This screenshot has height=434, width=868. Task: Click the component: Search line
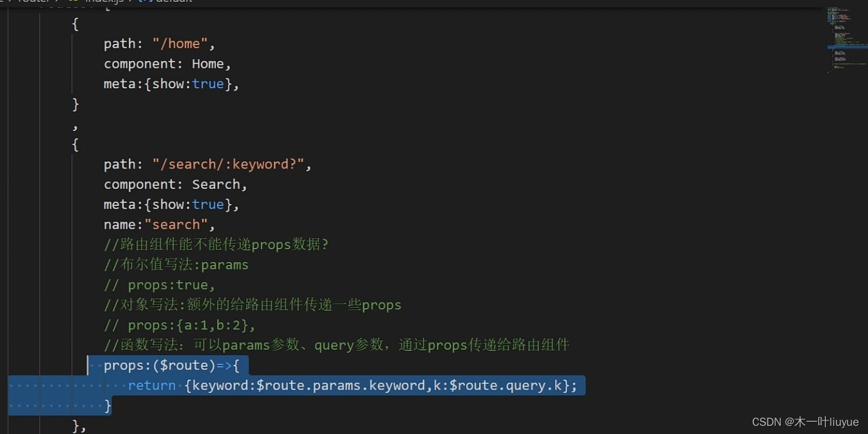[175, 184]
